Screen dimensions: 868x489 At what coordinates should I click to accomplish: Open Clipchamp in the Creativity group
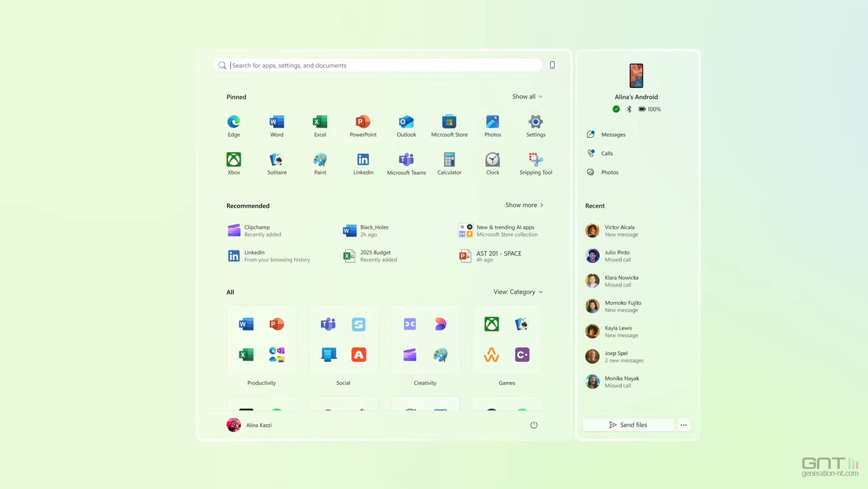point(410,355)
